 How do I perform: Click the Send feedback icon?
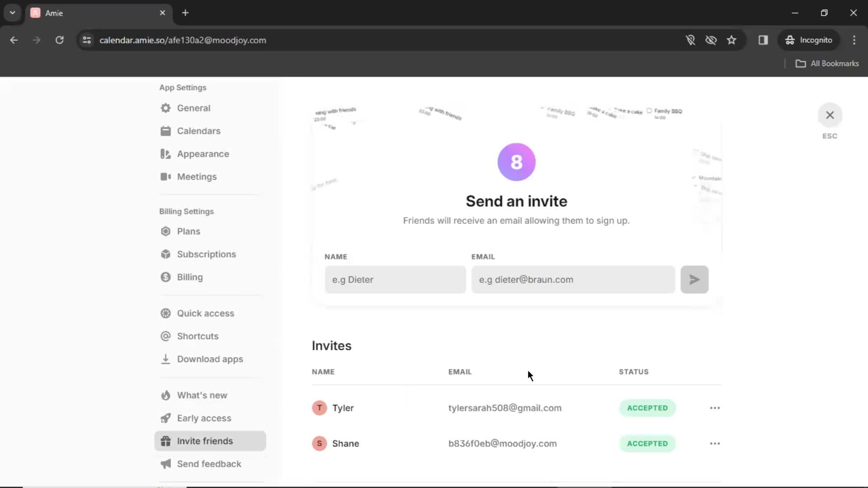tap(165, 464)
